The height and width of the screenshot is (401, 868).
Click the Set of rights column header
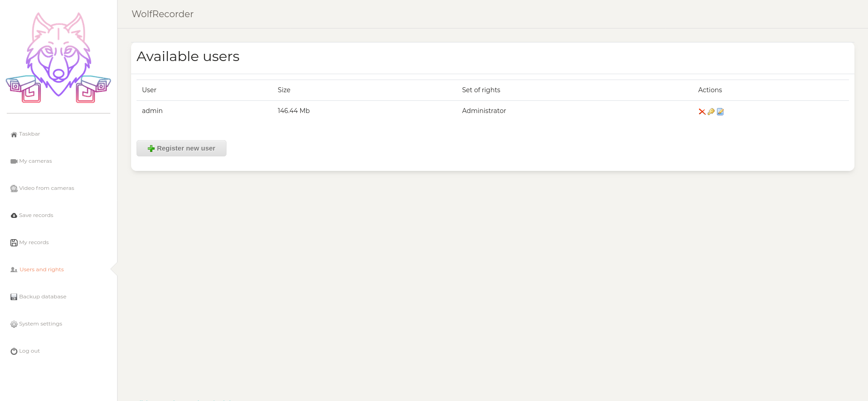481,90
